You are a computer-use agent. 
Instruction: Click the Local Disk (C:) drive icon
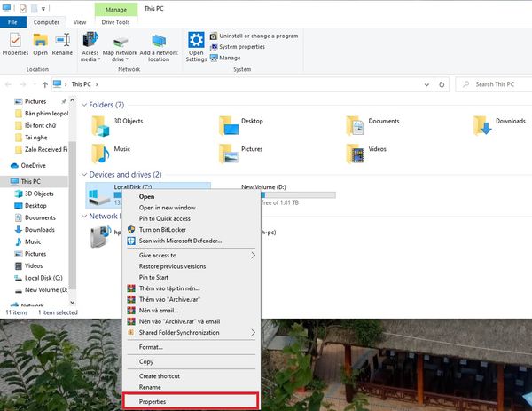pyautogui.click(x=99, y=197)
